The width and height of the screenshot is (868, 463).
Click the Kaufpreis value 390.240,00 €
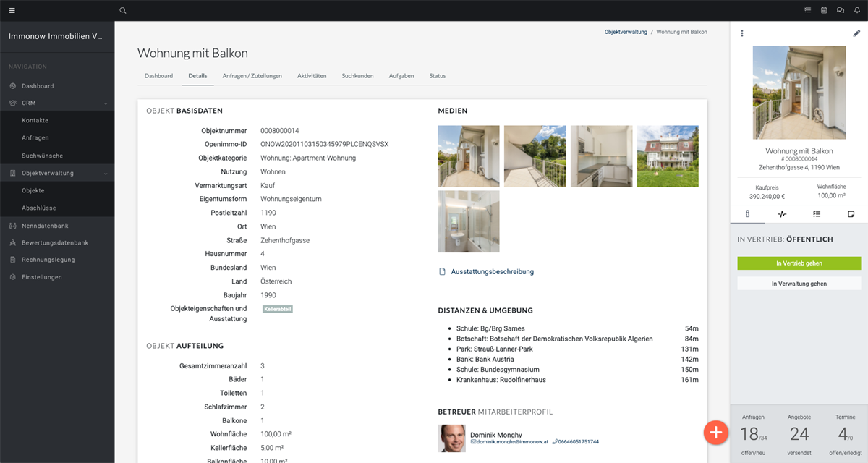[767, 196]
